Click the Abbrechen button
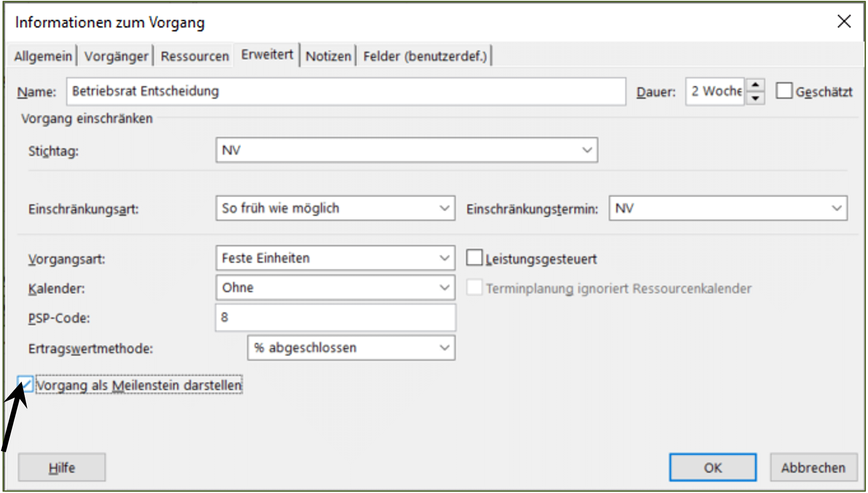Screen dimensions: 868x493 (813, 467)
